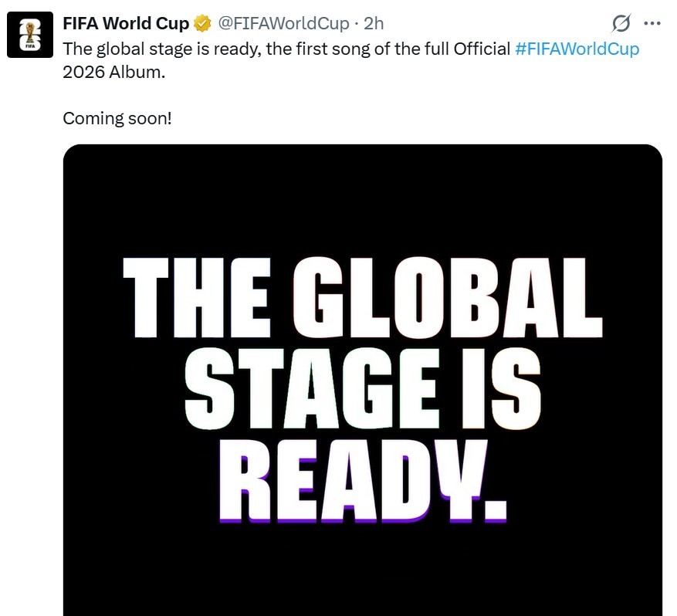The height and width of the screenshot is (616, 677).
Task: Visit the @FIFAWorldCup handle link
Action: pyautogui.click(x=283, y=24)
